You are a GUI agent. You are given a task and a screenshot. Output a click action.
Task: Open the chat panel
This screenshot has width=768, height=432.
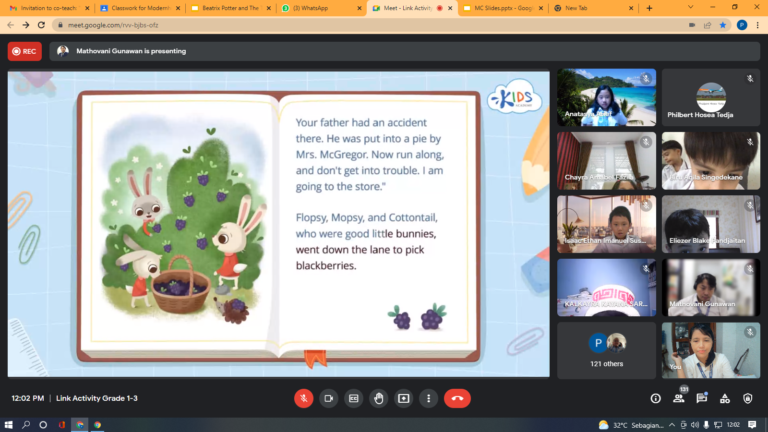pyautogui.click(x=702, y=398)
